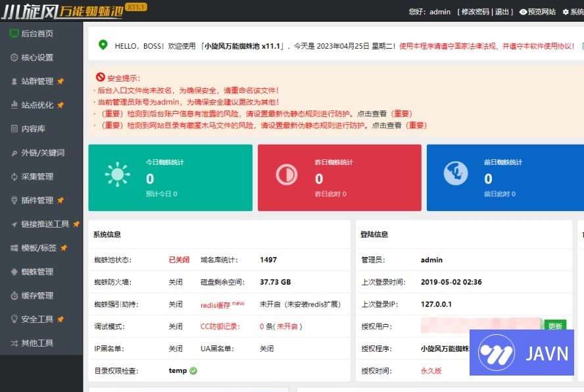Select 缓存管理 in the sidebar
This screenshot has height=392, width=584.
[37, 295]
